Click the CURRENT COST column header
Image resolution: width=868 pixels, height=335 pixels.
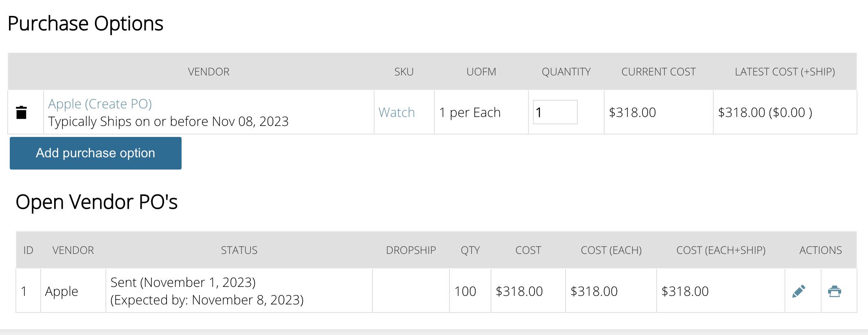658,72
